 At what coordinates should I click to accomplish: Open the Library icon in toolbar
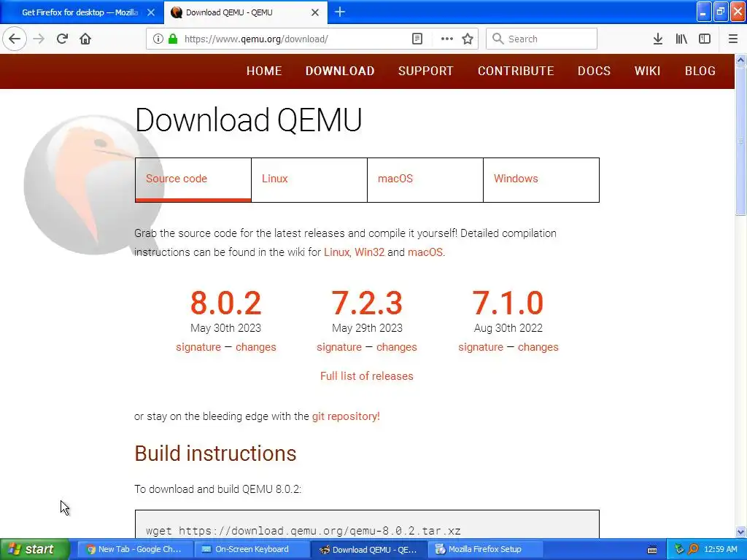coord(681,39)
